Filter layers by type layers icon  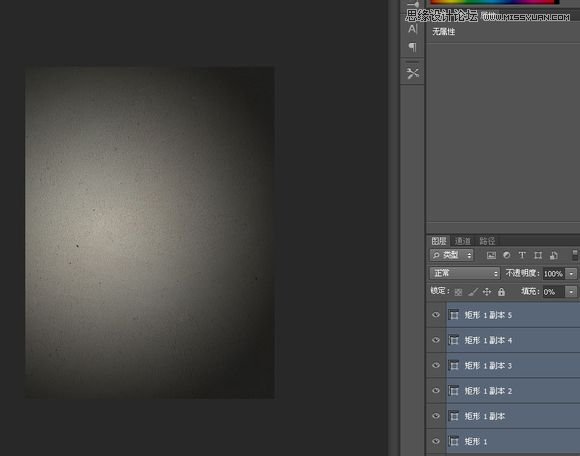522,255
